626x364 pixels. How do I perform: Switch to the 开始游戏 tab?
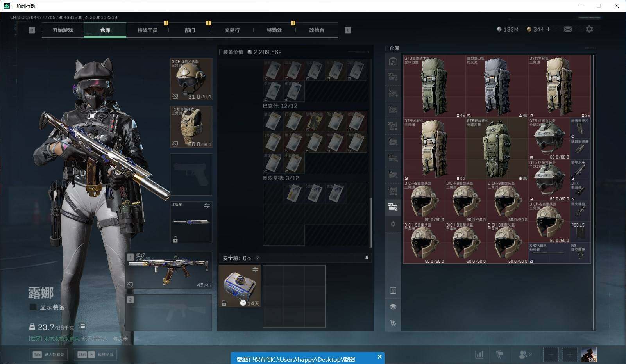pos(63,30)
